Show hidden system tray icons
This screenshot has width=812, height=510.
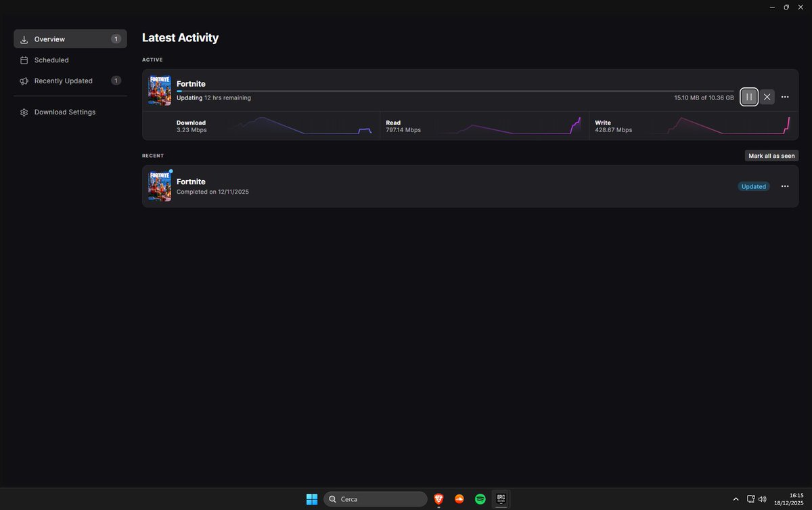(x=736, y=499)
